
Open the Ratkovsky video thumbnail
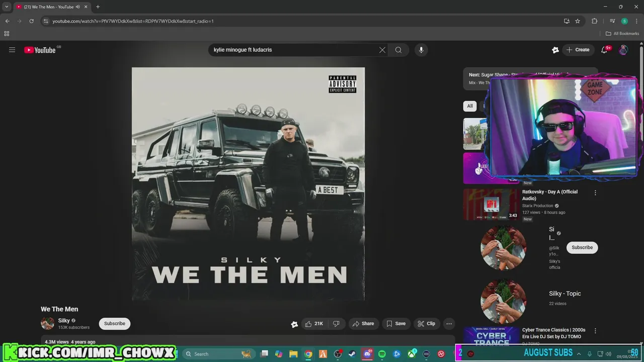[x=491, y=205]
